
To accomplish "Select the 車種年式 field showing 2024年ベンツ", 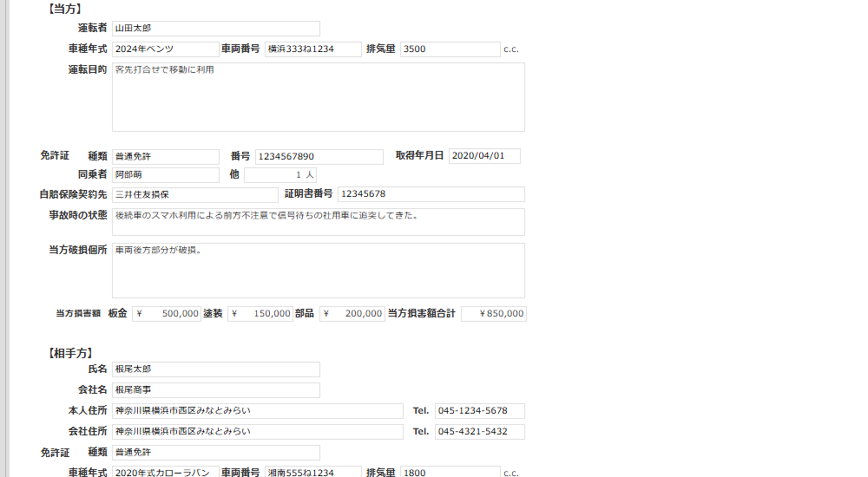I will 165,49.
